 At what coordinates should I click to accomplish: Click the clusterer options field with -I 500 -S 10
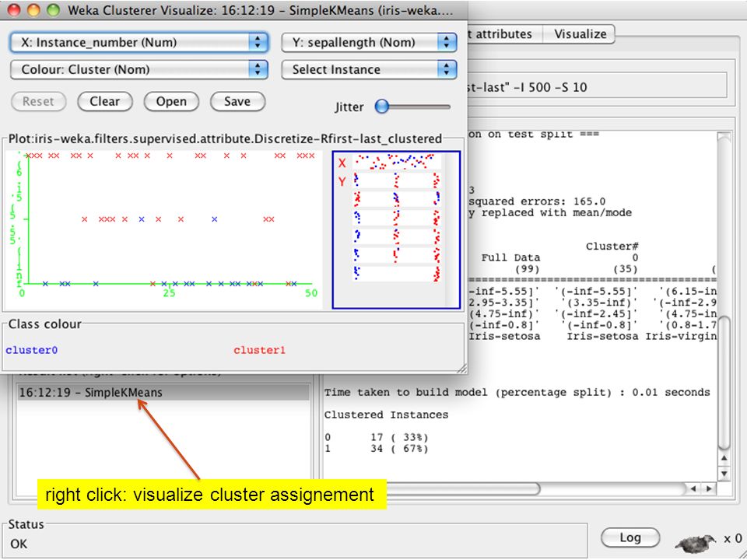[598, 86]
